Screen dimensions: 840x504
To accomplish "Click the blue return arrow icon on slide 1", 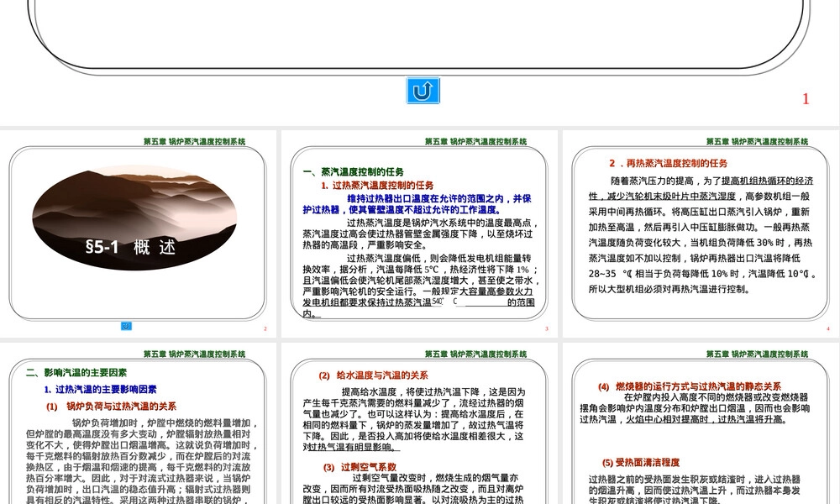I will click(x=423, y=91).
